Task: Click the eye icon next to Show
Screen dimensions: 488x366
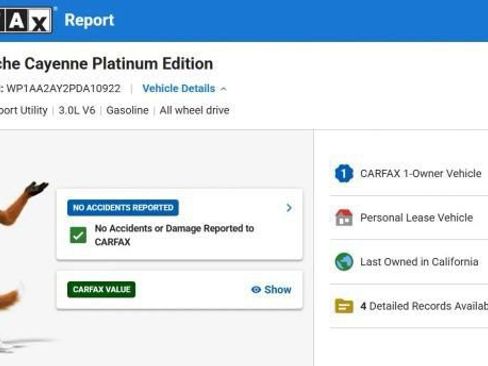Action: coord(256,289)
